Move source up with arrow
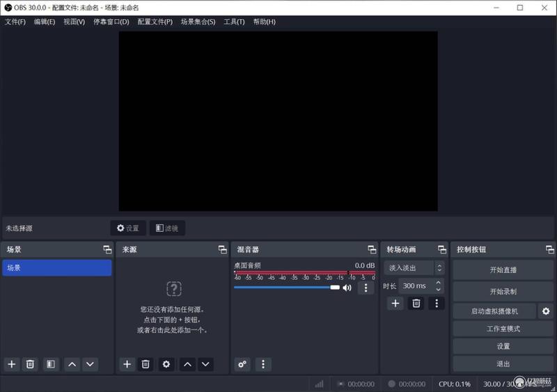 click(x=187, y=364)
